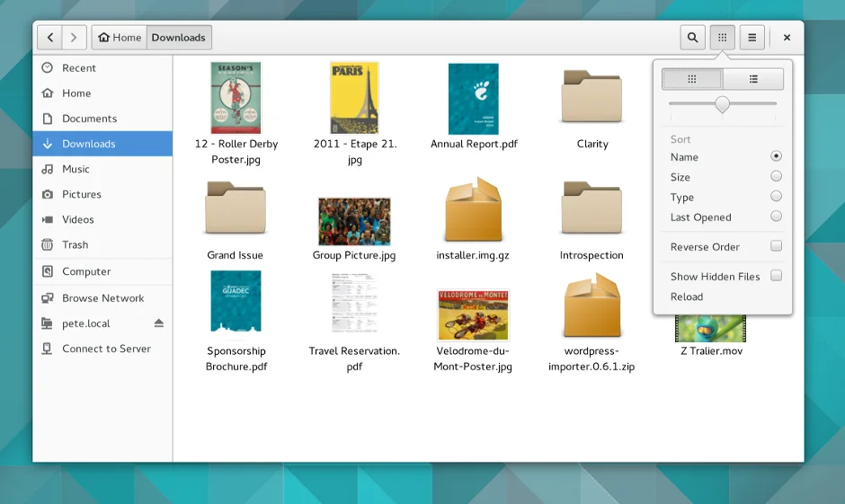Eject pete.local using the eject icon
The width and height of the screenshot is (845, 504).
[159, 323]
